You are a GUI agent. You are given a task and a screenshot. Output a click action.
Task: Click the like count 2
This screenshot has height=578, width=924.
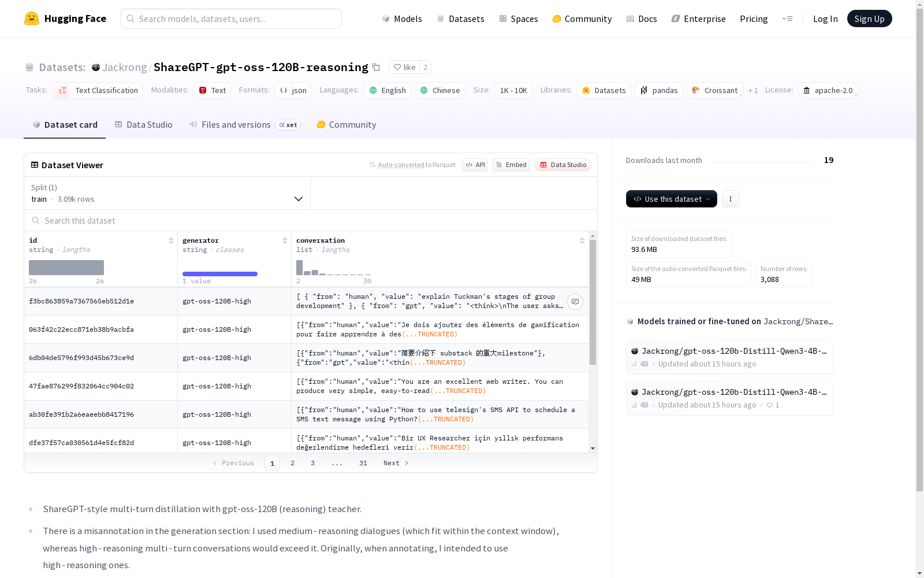426,67
